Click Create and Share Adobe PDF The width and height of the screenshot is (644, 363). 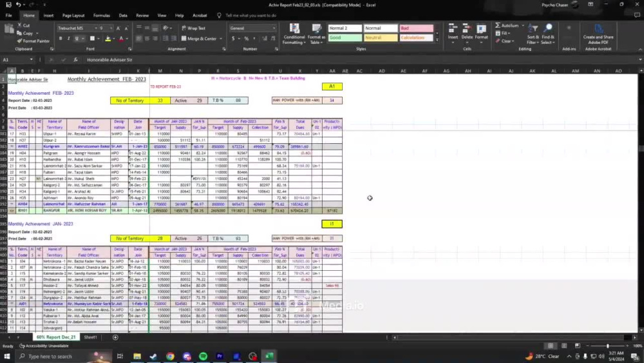pyautogui.click(x=598, y=34)
